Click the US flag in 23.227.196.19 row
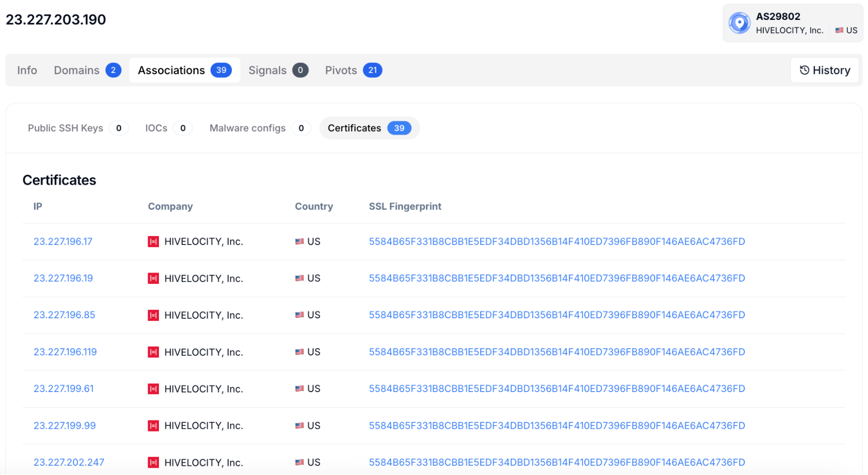 click(299, 278)
